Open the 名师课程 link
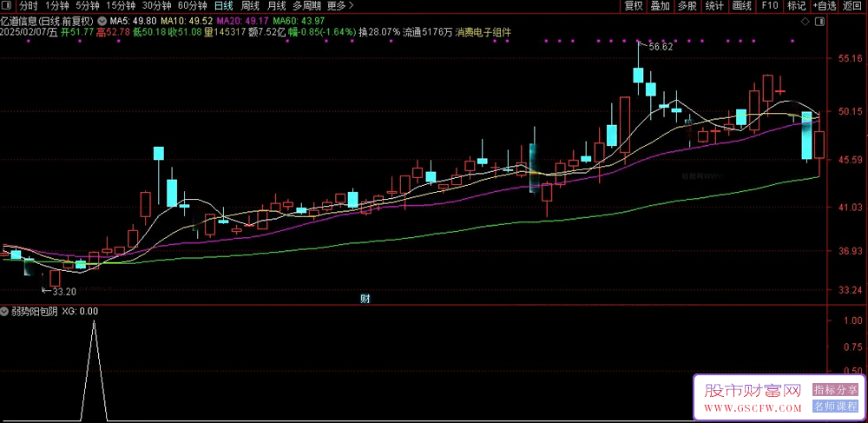This screenshot has width=868, height=423. 835,406
